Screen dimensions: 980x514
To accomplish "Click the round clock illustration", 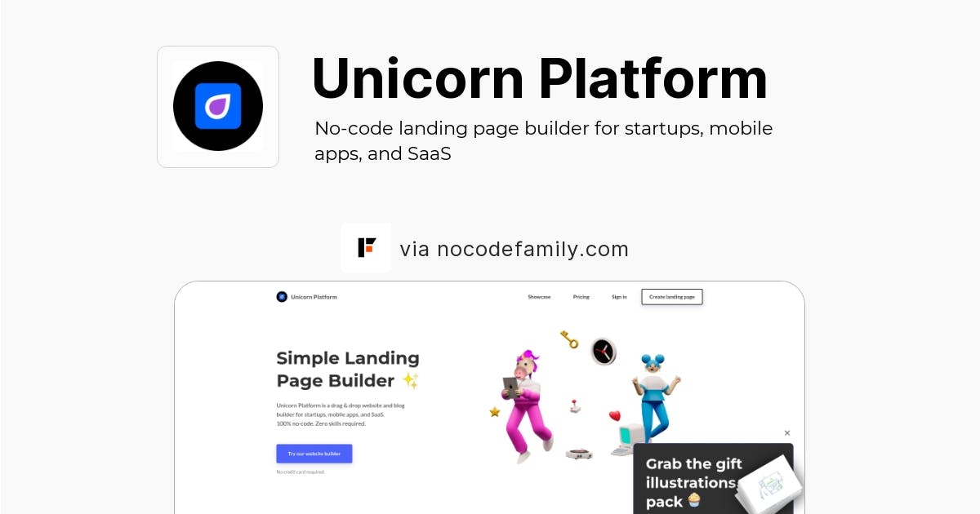I will click(604, 352).
